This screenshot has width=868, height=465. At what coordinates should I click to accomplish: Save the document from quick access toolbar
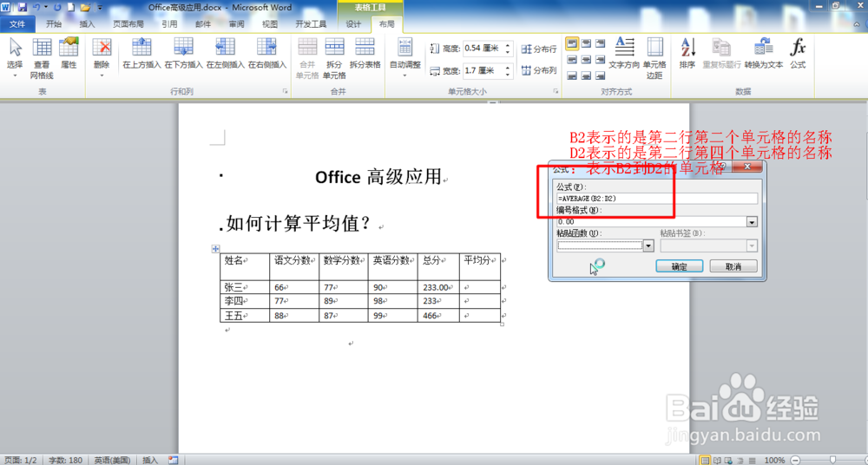[x=23, y=7]
